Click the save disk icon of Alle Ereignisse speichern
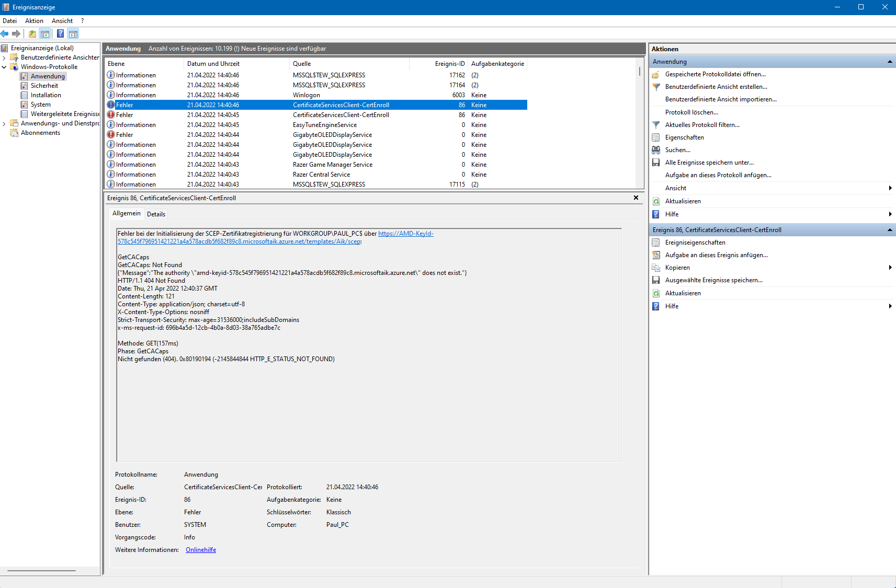Screen dimensions: 896x588 (x=656, y=163)
